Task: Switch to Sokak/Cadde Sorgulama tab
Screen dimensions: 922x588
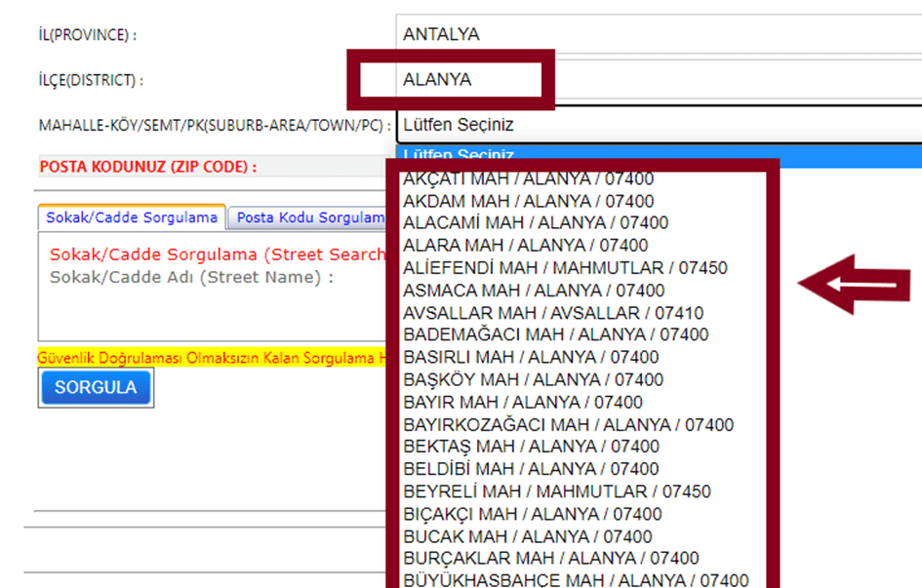Action: (x=132, y=218)
